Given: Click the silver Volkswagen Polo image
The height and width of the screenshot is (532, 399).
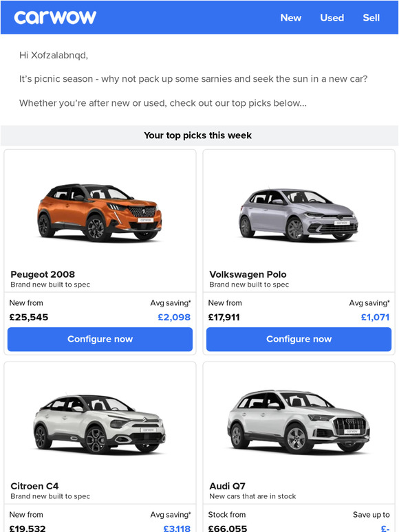Looking at the screenshot, I should point(298,214).
